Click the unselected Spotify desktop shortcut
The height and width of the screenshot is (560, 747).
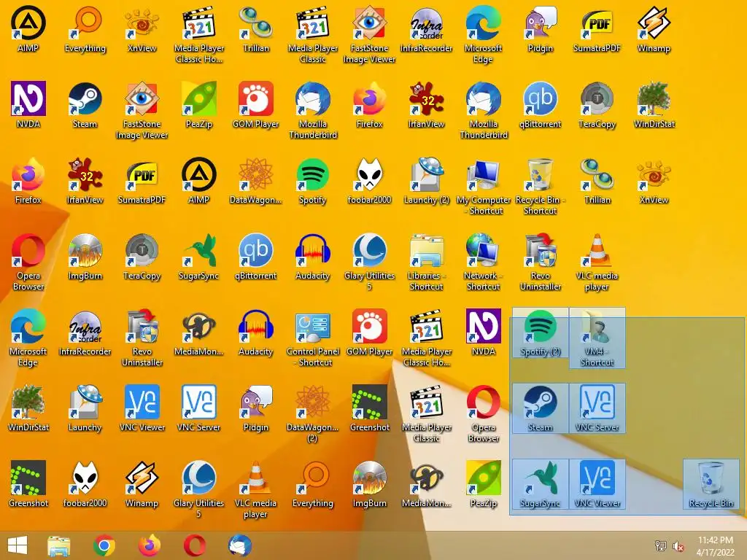pos(312,182)
